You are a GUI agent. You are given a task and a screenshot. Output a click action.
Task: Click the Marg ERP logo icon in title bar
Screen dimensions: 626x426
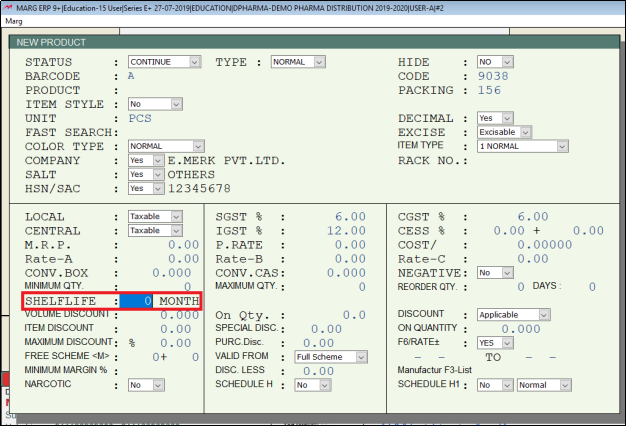8,7
